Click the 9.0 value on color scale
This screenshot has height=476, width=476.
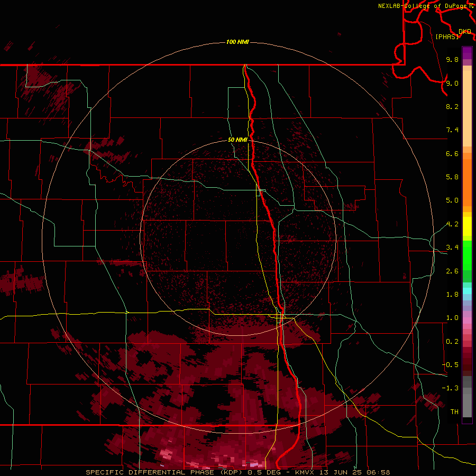pyautogui.click(x=452, y=83)
